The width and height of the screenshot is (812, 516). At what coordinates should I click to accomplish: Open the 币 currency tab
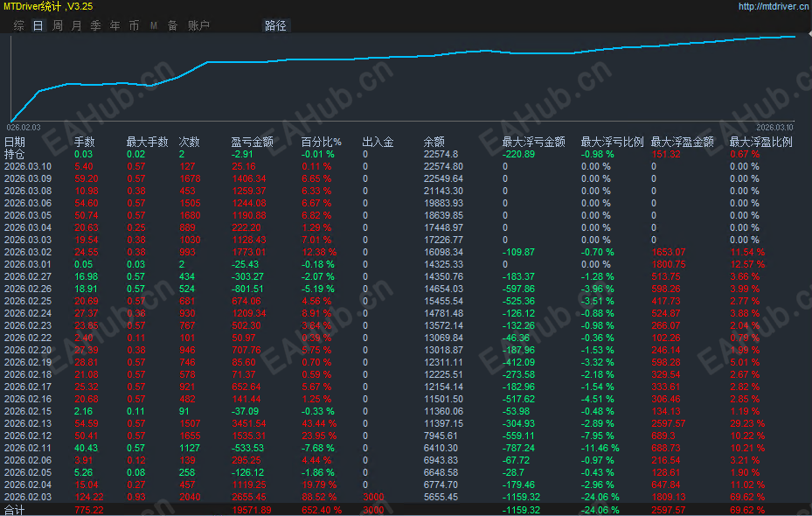134,25
